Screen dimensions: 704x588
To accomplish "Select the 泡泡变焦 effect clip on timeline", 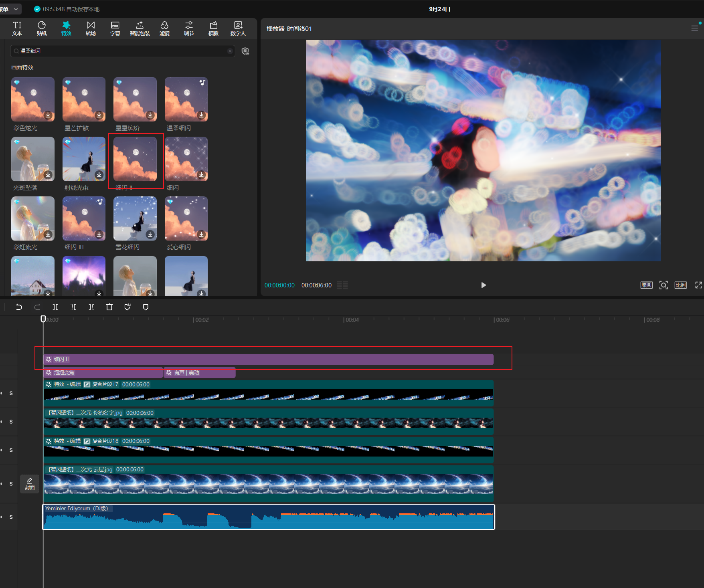I will tap(103, 372).
